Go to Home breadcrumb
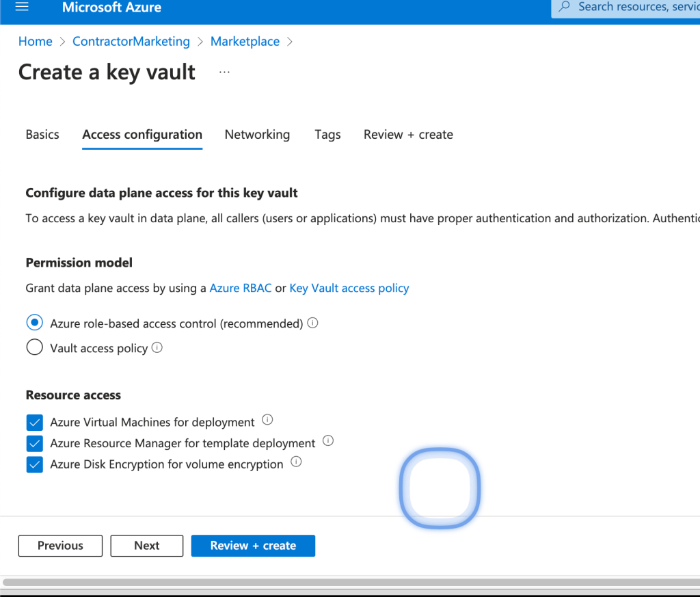This screenshot has height=597, width=700. point(36,42)
